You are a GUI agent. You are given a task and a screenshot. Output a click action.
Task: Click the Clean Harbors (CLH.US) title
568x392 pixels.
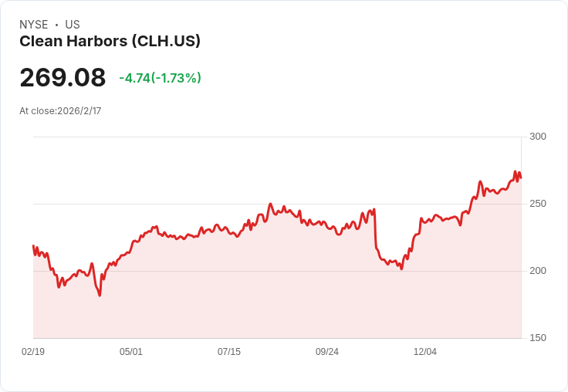[110, 42]
